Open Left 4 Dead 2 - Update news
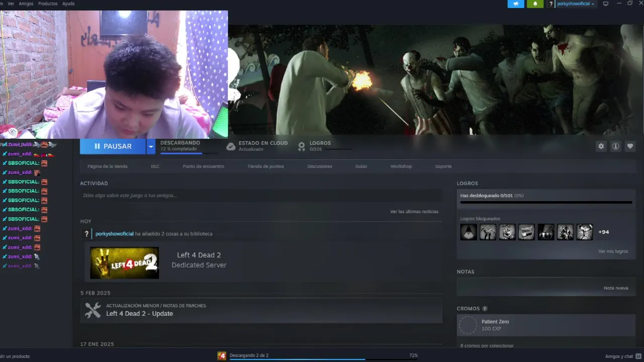644x362 pixels. point(139,314)
